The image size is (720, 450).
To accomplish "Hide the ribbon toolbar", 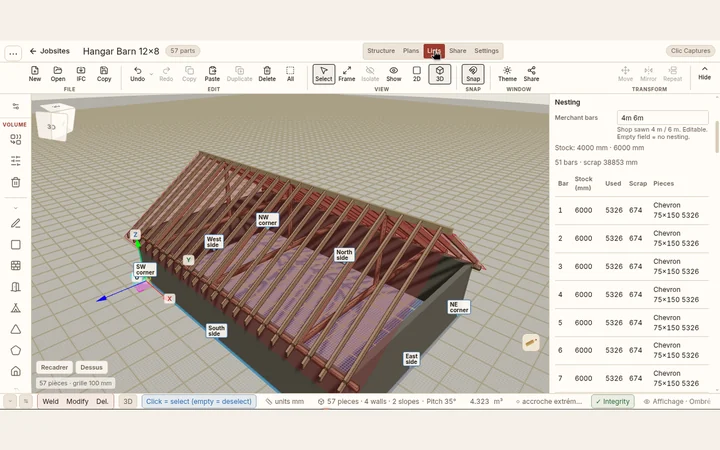I will [704, 73].
